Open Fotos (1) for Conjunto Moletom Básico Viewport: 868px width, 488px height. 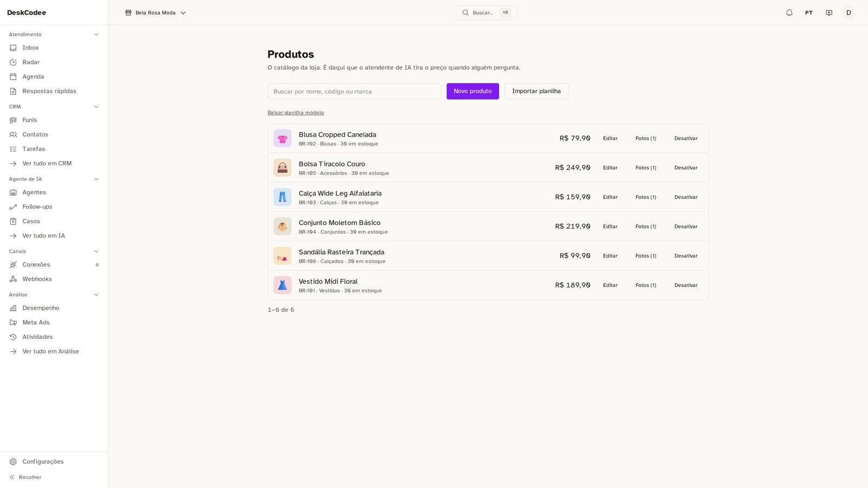646,226
